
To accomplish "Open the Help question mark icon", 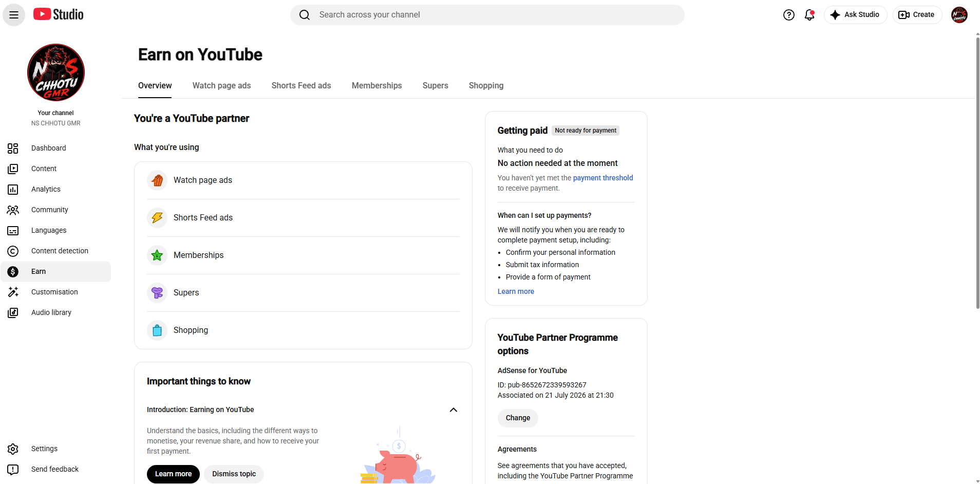I will point(789,15).
